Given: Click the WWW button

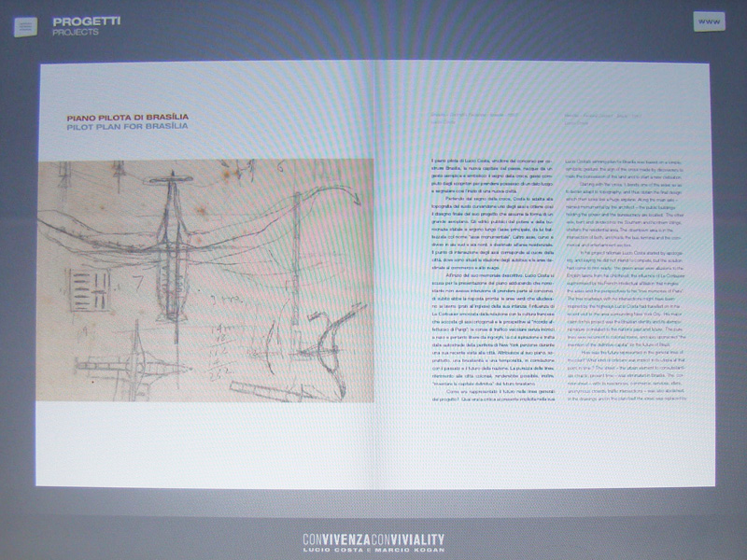Looking at the screenshot, I should click(710, 21).
